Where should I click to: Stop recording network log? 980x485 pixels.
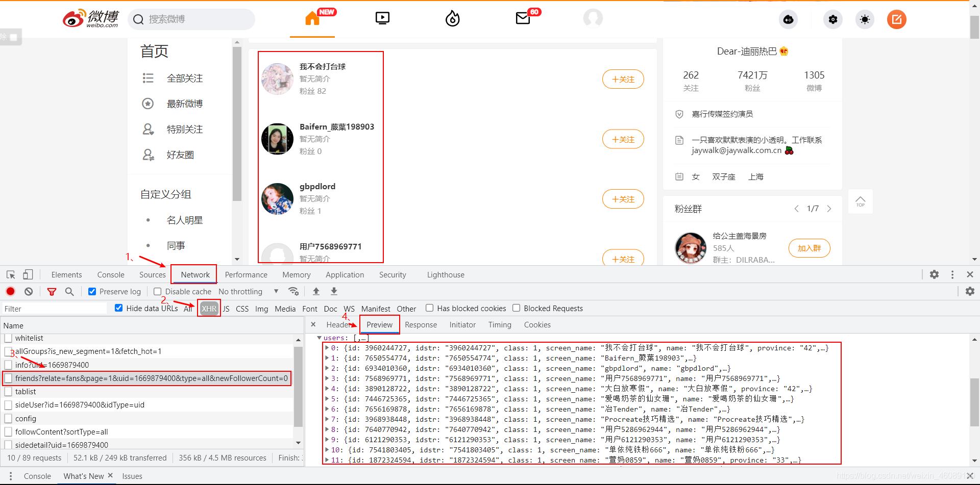(x=10, y=291)
